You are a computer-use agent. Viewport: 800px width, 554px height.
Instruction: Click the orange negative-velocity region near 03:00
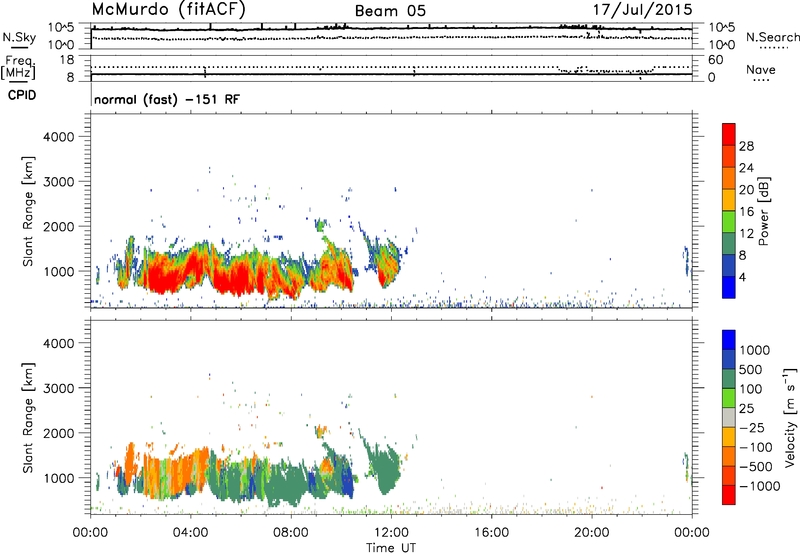179,472
